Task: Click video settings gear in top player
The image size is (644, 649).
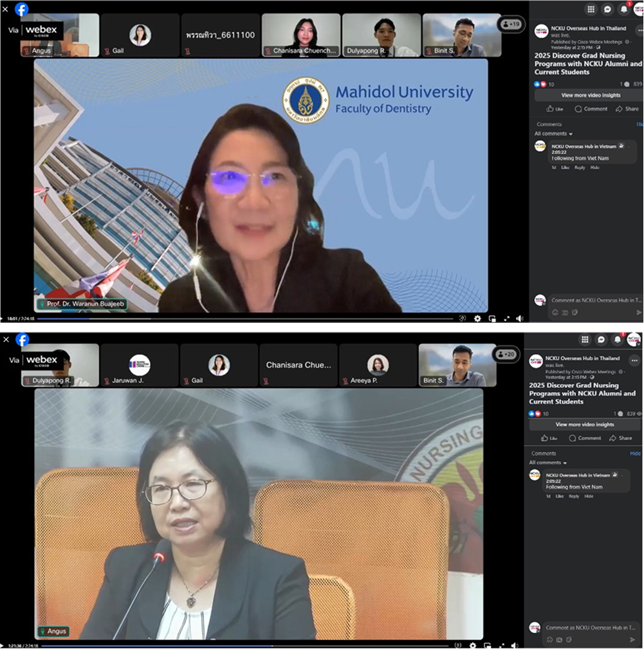Action: point(477,318)
